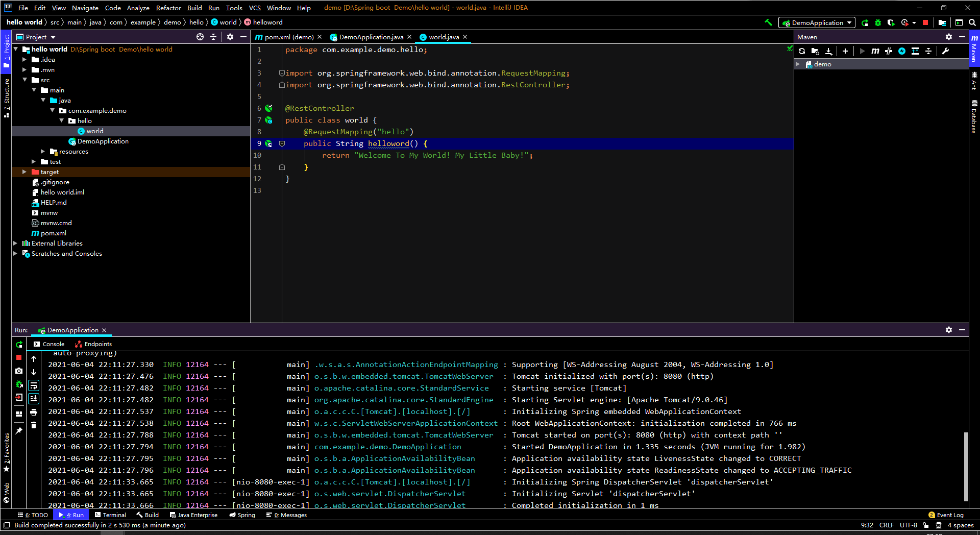Click the Run Anything icon in top toolbar
The image size is (980, 535).
click(x=959, y=22)
